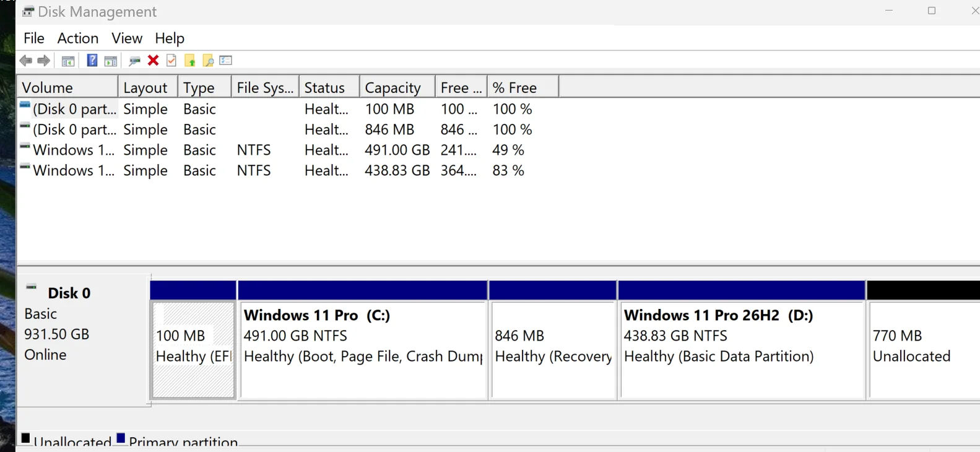Click the volume icon of the 438.83 GB row

tap(25, 167)
